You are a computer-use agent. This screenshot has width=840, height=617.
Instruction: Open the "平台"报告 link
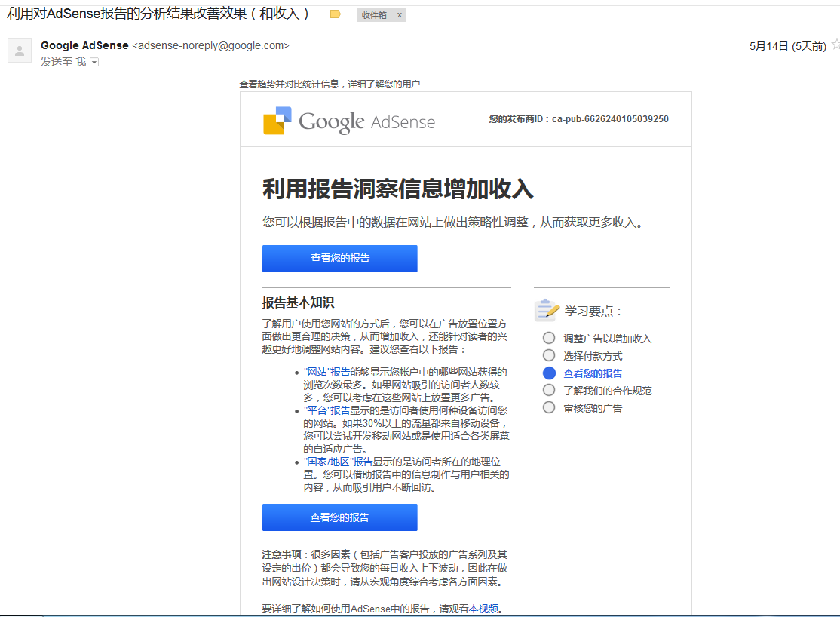click(x=326, y=410)
